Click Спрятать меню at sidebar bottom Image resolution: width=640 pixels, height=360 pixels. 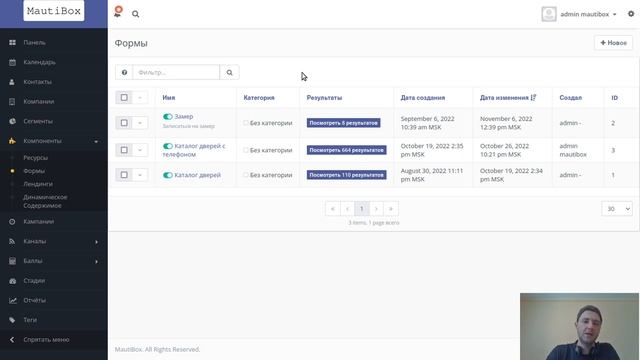pos(46,340)
